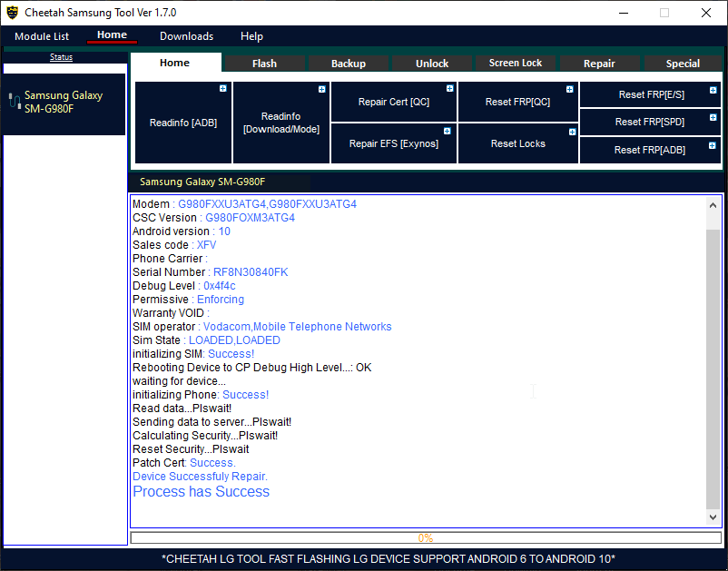This screenshot has height=571, width=728.
Task: Switch to the Backup tab
Action: [349, 64]
